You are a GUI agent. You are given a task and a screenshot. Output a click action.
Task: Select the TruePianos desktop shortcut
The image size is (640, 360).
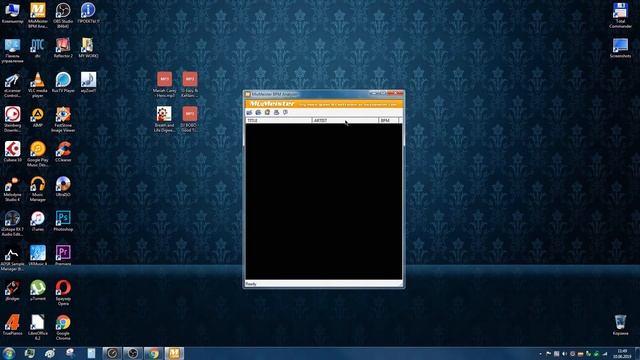pyautogui.click(x=13, y=325)
